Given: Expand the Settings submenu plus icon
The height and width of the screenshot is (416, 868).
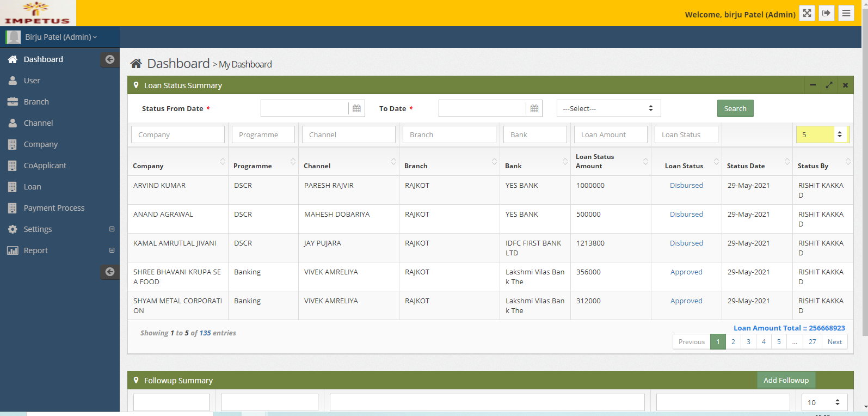Looking at the screenshot, I should click(112, 229).
